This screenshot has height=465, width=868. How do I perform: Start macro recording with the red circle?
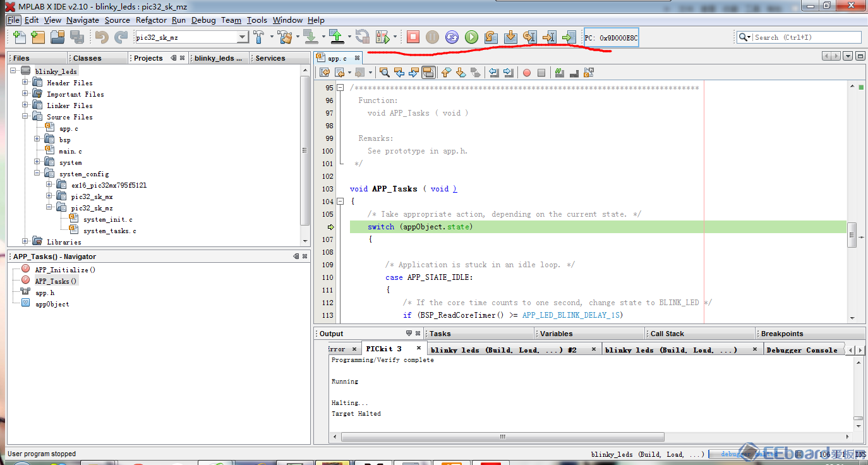pyautogui.click(x=527, y=73)
